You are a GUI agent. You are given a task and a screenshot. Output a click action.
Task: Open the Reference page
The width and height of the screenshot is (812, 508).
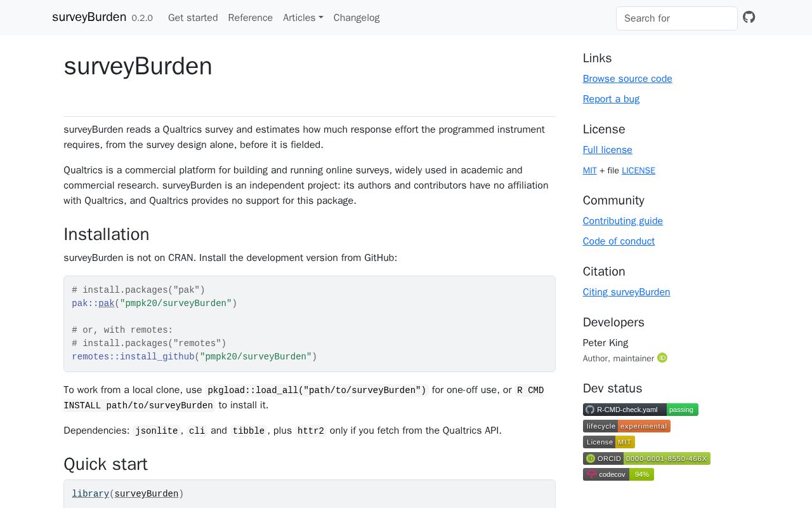251,18
